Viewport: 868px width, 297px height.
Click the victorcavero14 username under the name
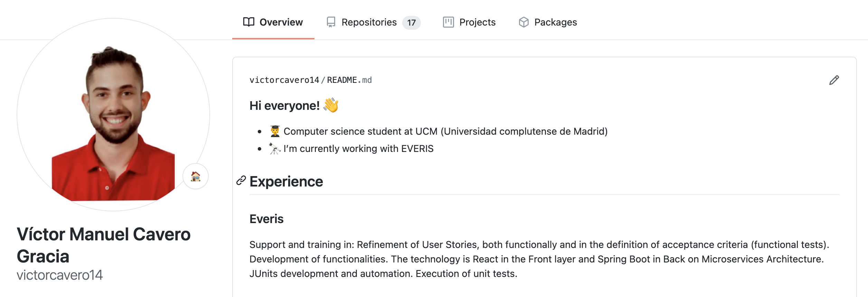(x=60, y=275)
